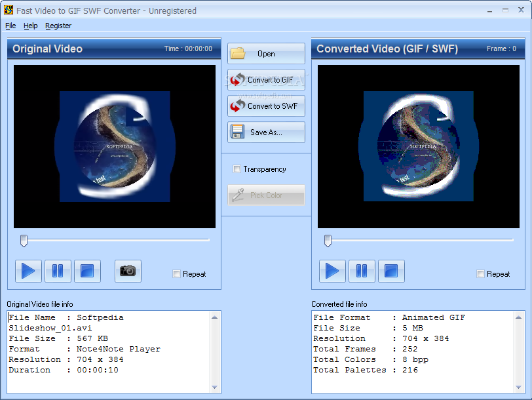Stop the converted video playback
This screenshot has width=532, height=400.
coord(391,271)
